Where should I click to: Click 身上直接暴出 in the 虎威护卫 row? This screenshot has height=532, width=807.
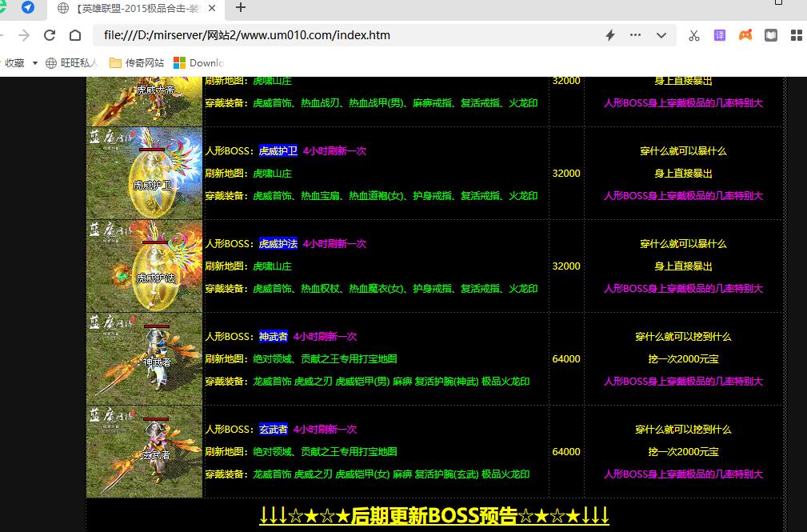(683, 174)
